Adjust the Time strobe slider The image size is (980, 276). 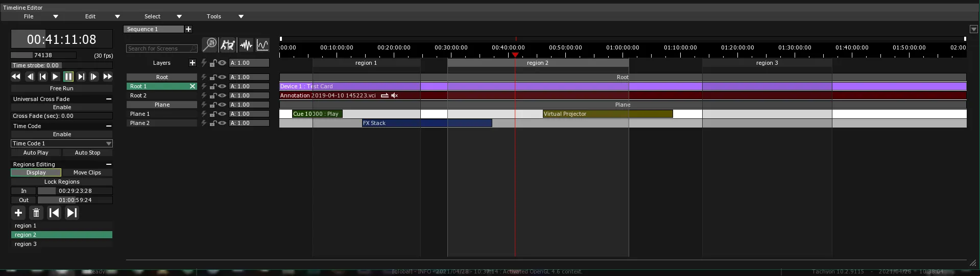62,65
